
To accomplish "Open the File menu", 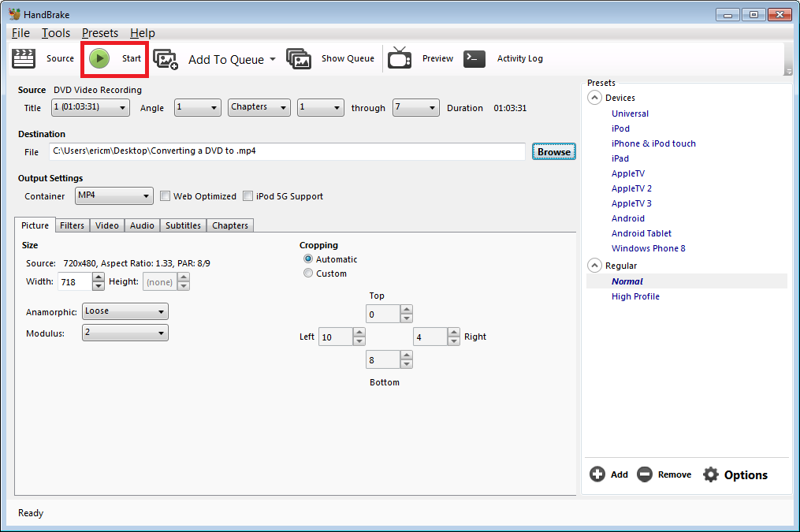I will coord(21,33).
